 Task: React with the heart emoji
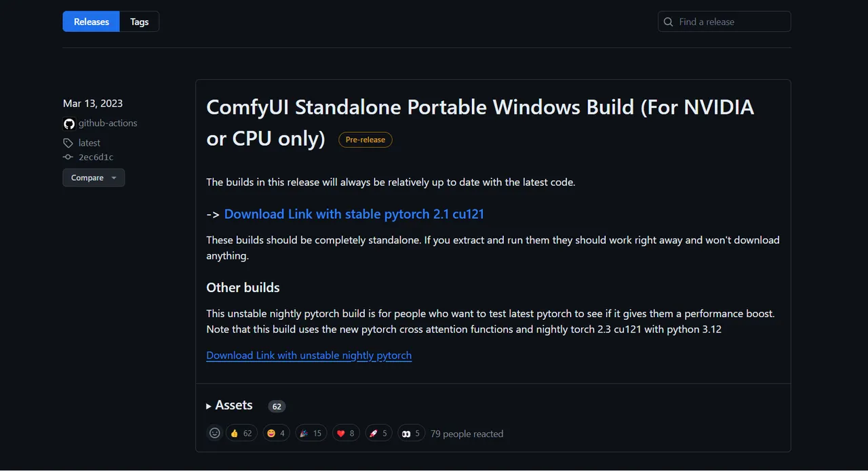pos(346,433)
